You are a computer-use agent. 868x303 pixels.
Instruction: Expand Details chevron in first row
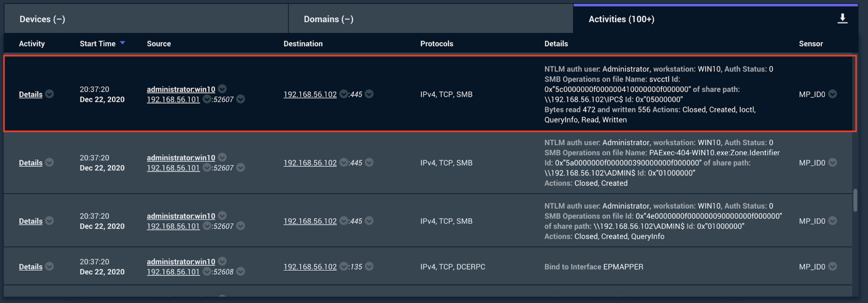tap(50, 94)
